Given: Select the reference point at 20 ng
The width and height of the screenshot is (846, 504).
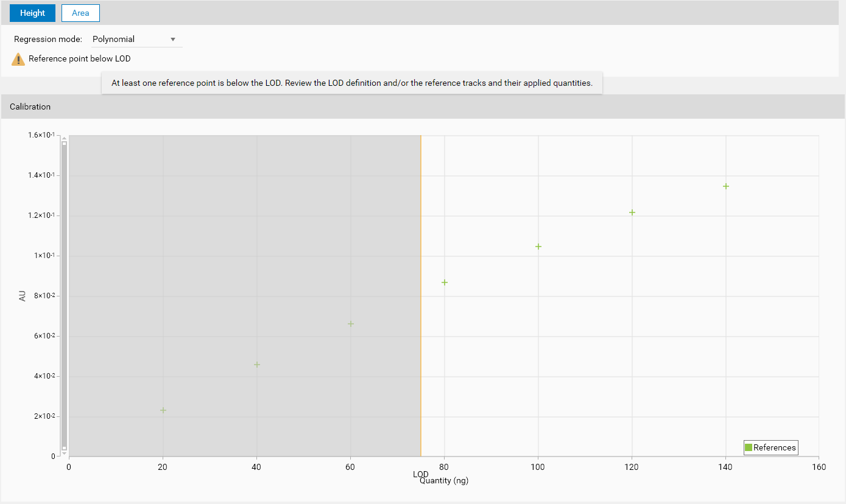Looking at the screenshot, I should click(163, 410).
